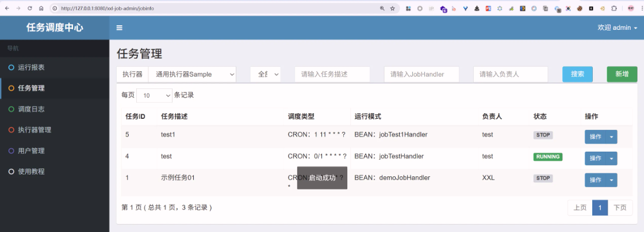
Task: Click the JobHandler input field
Action: (421, 74)
